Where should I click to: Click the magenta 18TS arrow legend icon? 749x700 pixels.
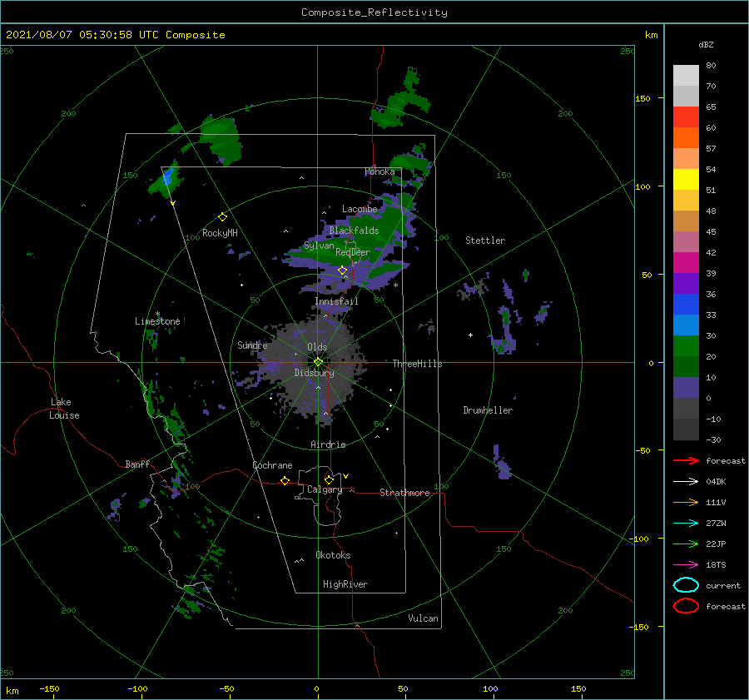[x=686, y=565]
